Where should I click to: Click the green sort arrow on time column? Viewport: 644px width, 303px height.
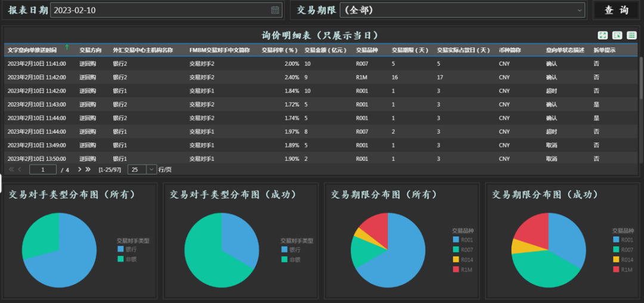pos(67,47)
